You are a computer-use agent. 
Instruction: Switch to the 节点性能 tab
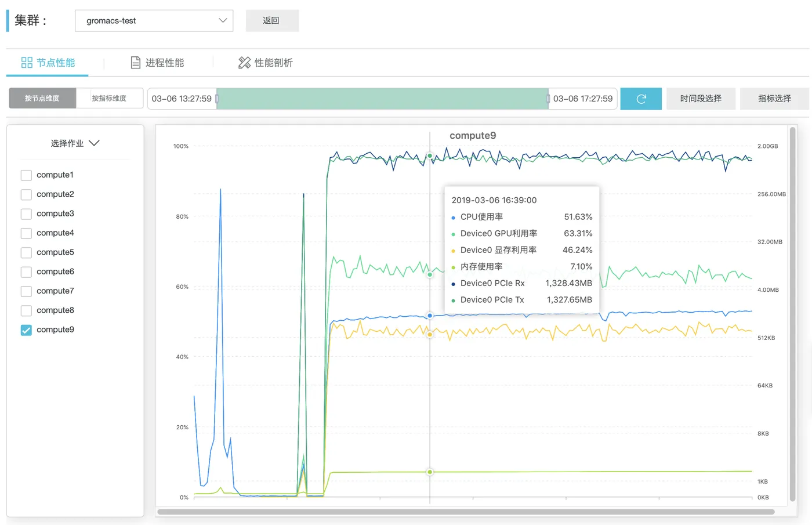(48, 63)
